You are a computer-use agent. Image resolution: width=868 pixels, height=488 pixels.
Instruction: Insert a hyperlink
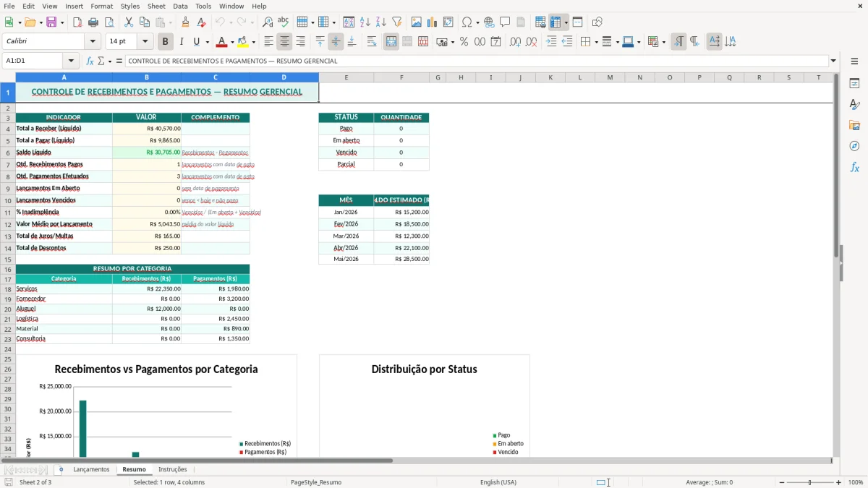tap(489, 22)
